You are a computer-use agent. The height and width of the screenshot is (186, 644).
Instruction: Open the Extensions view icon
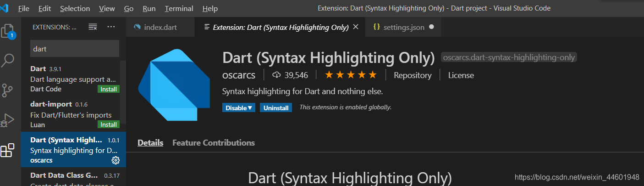pyautogui.click(x=8, y=150)
